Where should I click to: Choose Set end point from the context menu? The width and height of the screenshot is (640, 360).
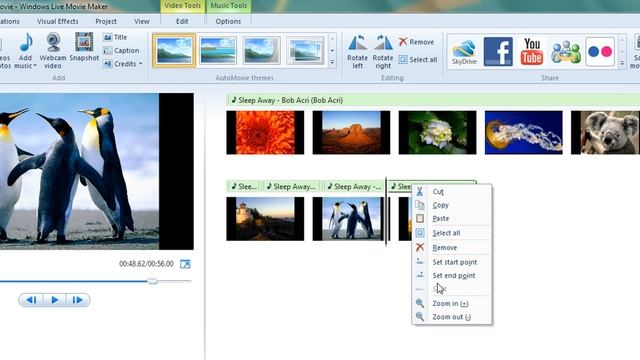(x=451, y=276)
